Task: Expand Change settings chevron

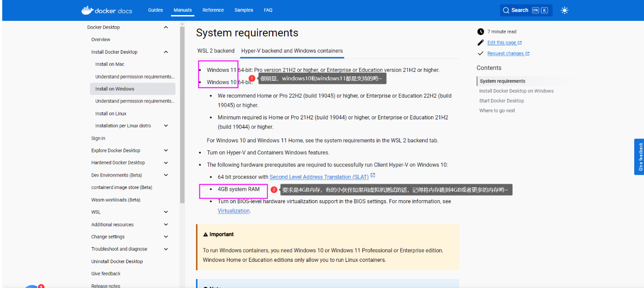Action: [166, 237]
